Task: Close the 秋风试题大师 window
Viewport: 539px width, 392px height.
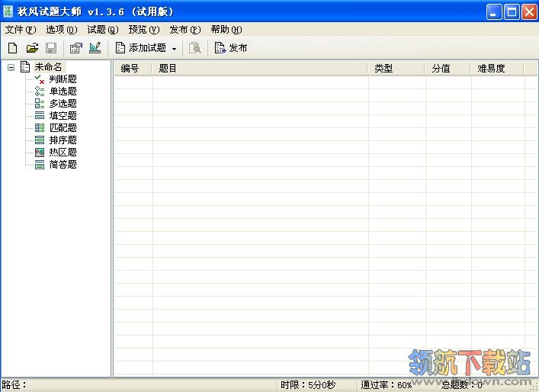Action: [x=529, y=12]
